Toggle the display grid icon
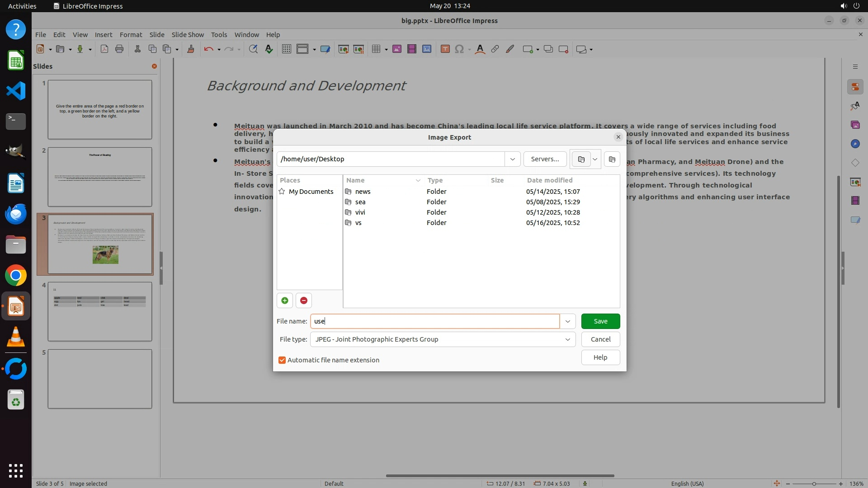868x488 pixels. 286,49
